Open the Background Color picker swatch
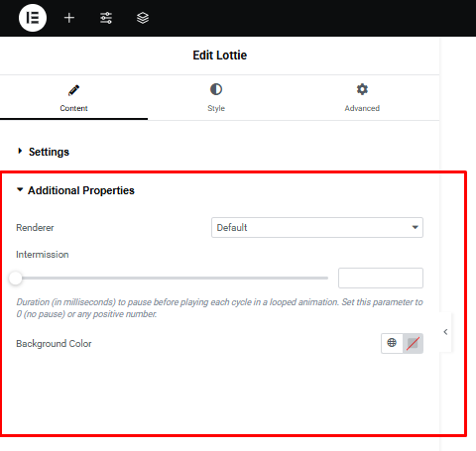476x451 pixels. [x=413, y=343]
